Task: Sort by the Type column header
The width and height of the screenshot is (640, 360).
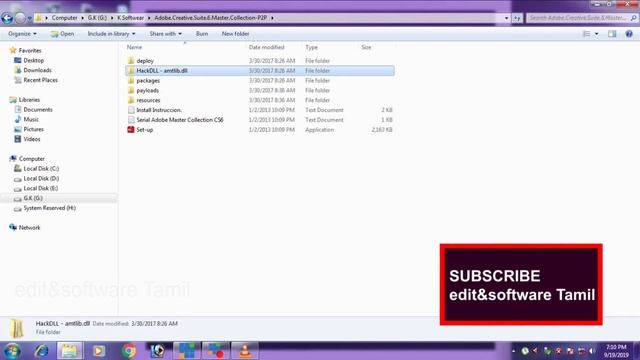Action: [311, 47]
